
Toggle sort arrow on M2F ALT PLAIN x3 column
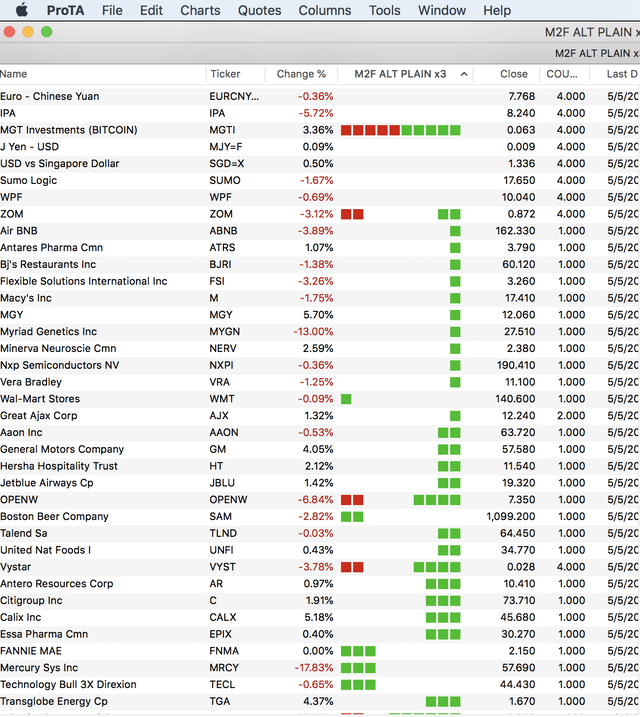[464, 74]
